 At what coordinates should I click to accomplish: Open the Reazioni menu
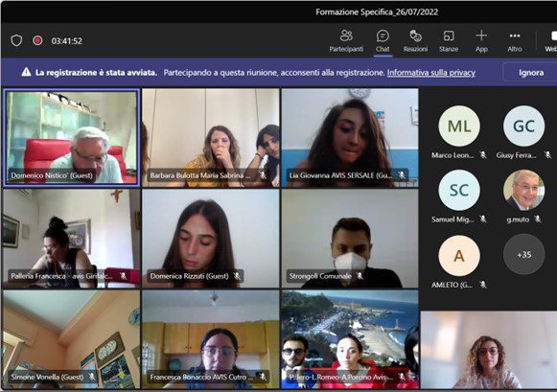[415, 41]
